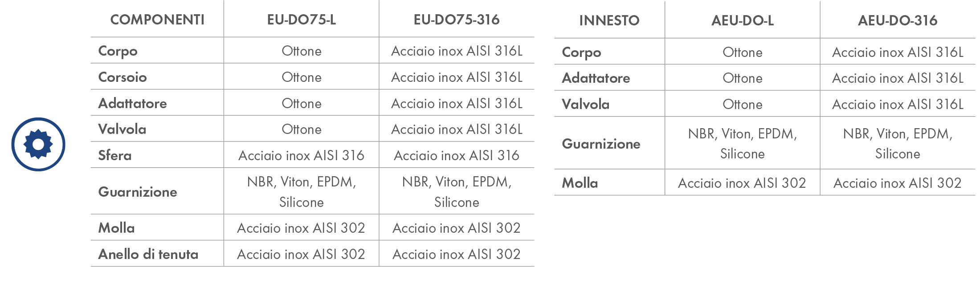This screenshot has width=980, height=283.
Task: Click the Guarnizione cell under EU-DO75-316
Action: [457, 192]
